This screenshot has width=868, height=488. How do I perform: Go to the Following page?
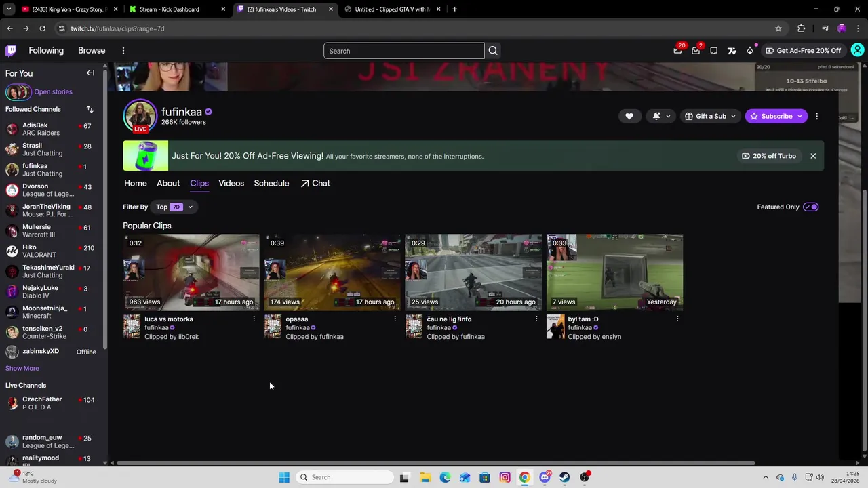[x=46, y=50]
